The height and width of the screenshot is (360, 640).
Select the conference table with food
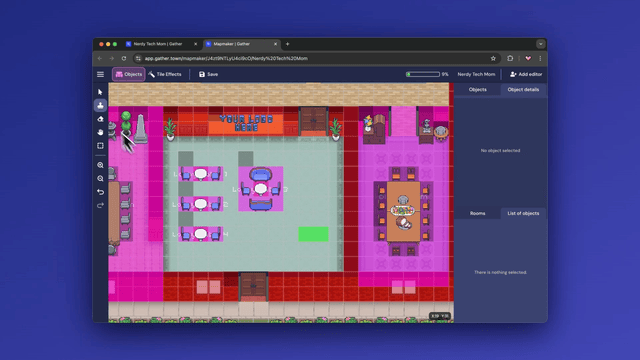(403, 211)
